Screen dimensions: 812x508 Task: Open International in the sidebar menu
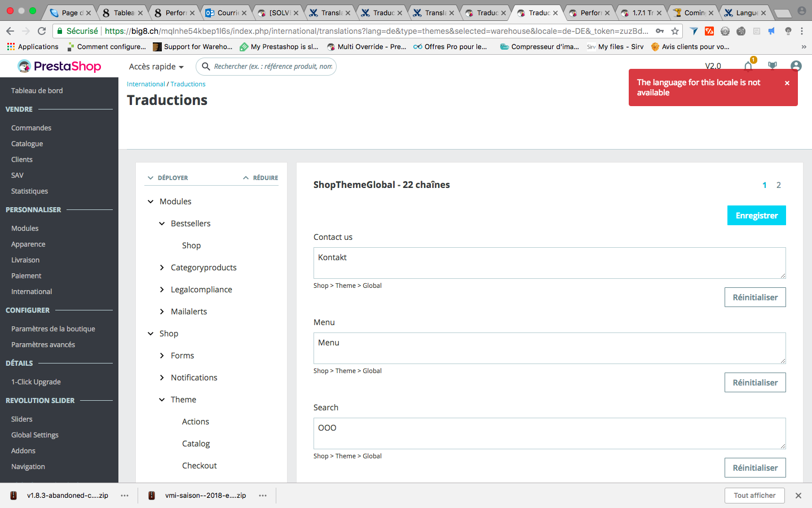click(32, 292)
